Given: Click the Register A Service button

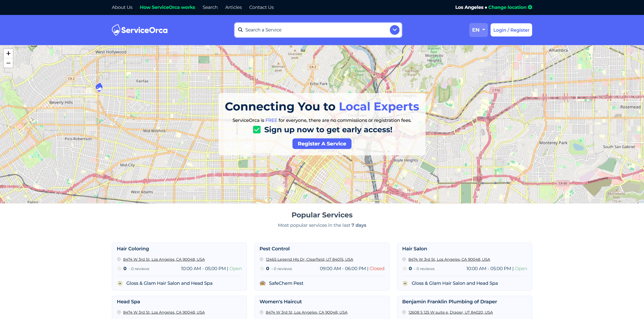Looking at the screenshot, I should point(322,144).
